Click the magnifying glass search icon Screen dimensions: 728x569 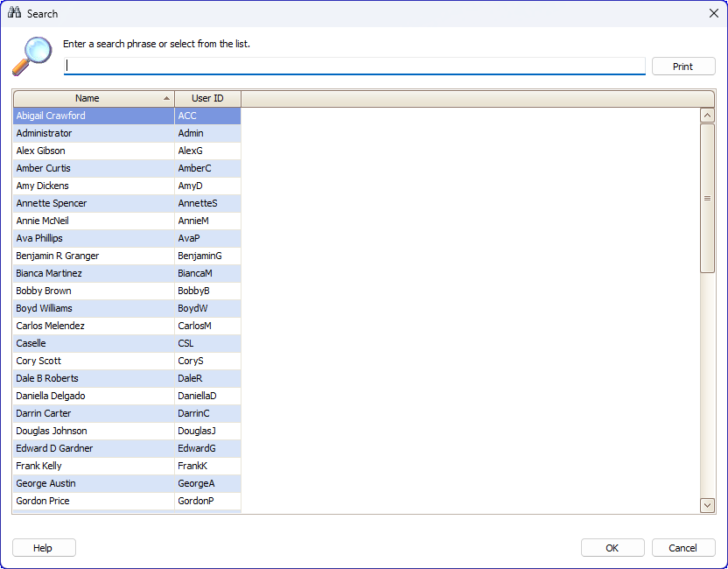click(x=32, y=56)
